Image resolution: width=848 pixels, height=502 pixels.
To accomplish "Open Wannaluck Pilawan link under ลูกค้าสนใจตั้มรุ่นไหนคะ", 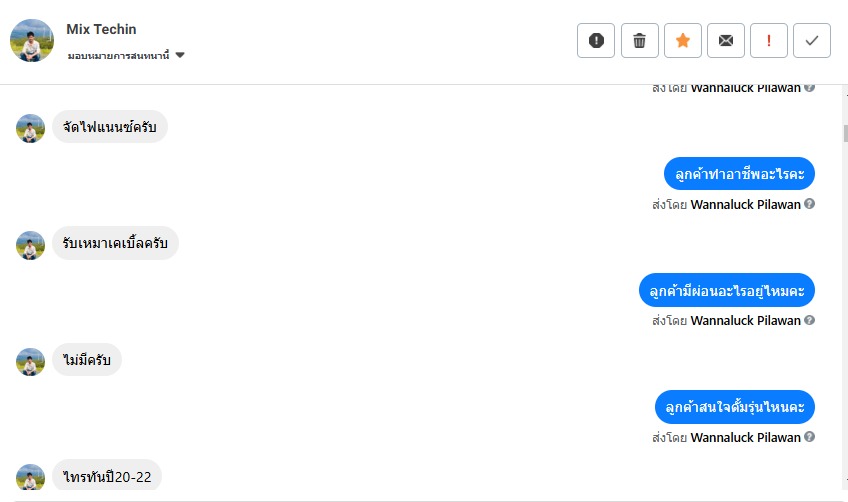I will 745,437.
